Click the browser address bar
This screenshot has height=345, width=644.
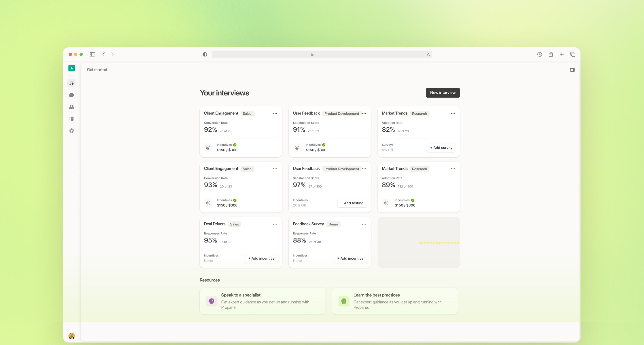321,55
